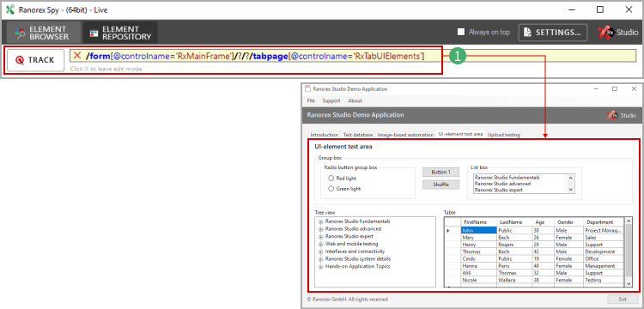Open the File menu in the Demo Application
This screenshot has height=309, width=644.
click(311, 100)
